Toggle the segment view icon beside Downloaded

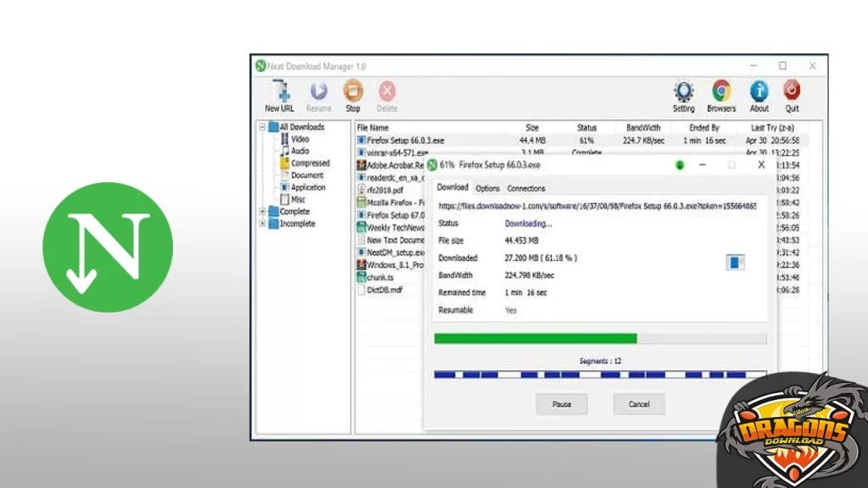tap(734, 263)
